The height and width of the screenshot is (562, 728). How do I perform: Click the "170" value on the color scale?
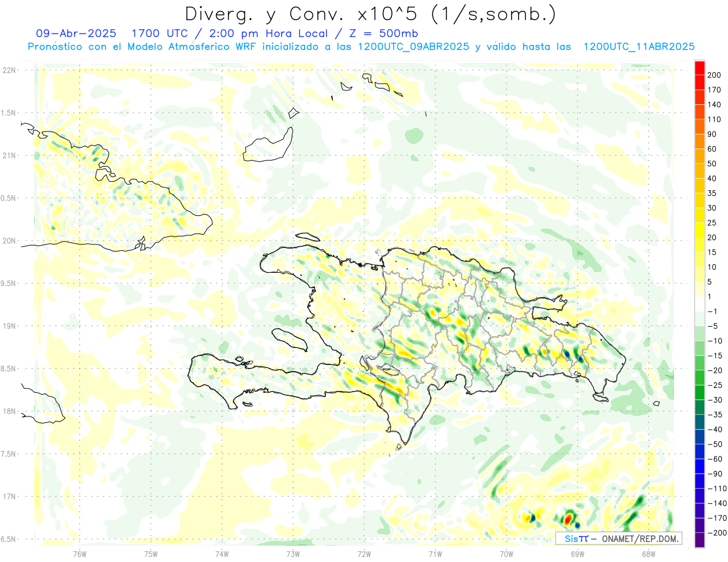(715, 90)
